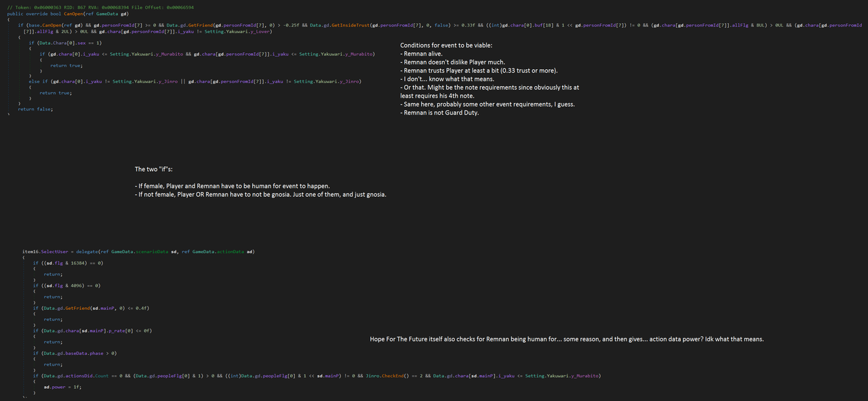Click '- If female, Player and Remnan' note
Viewport: 868px width, 401px height.
pyautogui.click(x=233, y=186)
